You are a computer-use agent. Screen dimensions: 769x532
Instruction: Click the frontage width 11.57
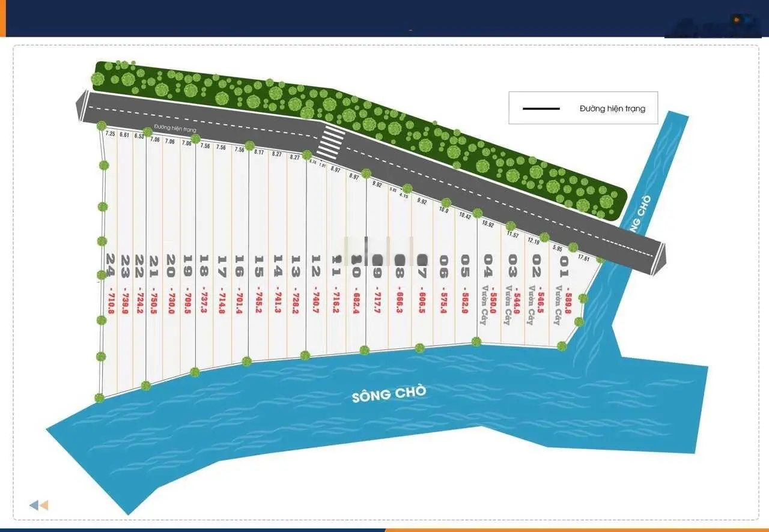(x=512, y=234)
